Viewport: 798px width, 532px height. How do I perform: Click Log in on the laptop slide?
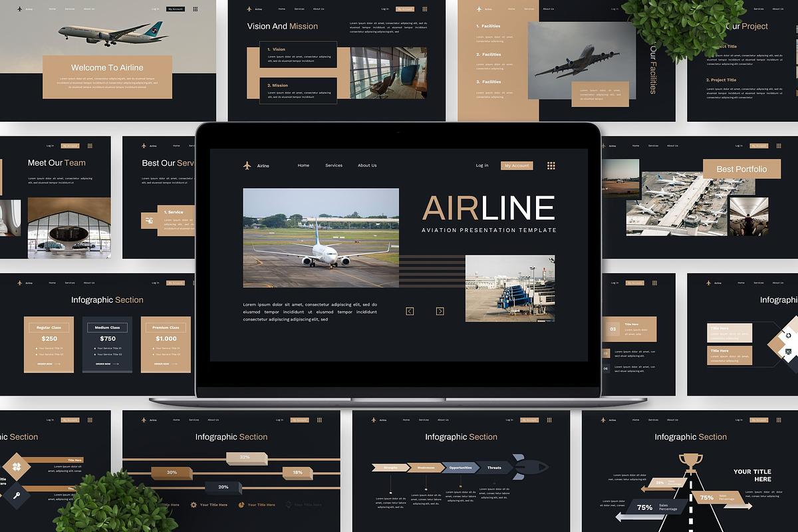(482, 166)
